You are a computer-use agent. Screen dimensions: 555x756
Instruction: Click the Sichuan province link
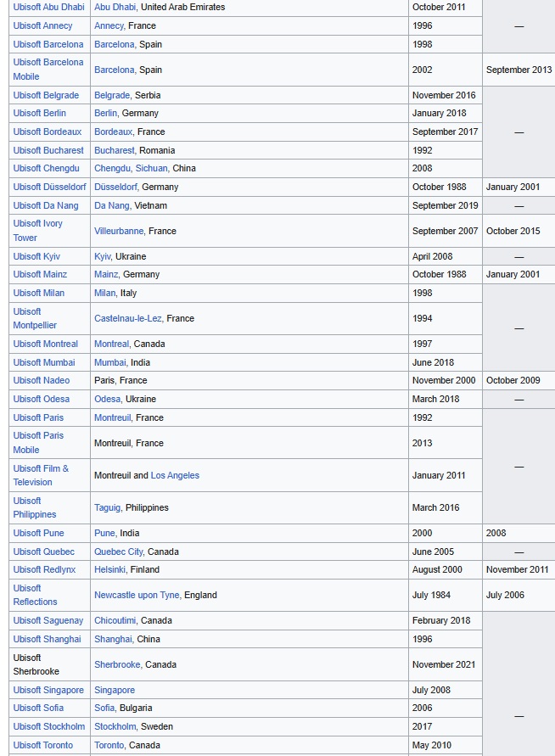click(151, 168)
